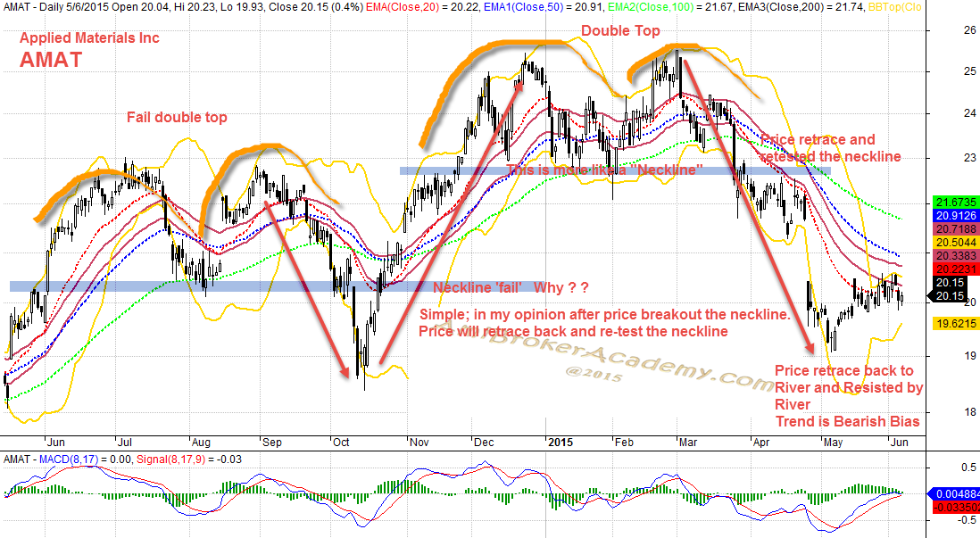
Task: Click the 'This is more like a "Neckline"' note
Action: [604, 170]
